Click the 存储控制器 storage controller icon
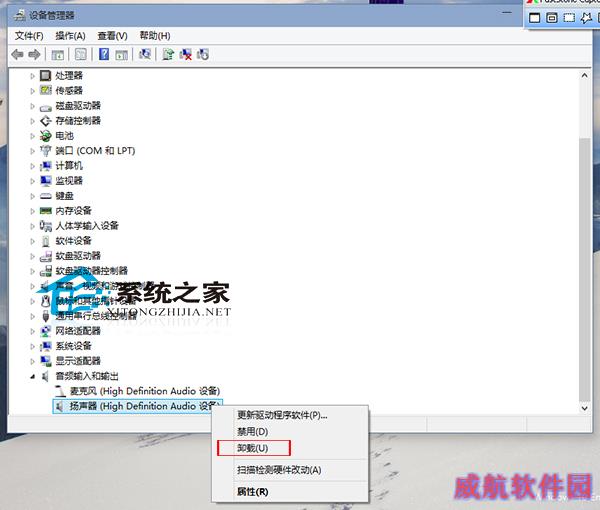The image size is (600, 510). click(46, 121)
